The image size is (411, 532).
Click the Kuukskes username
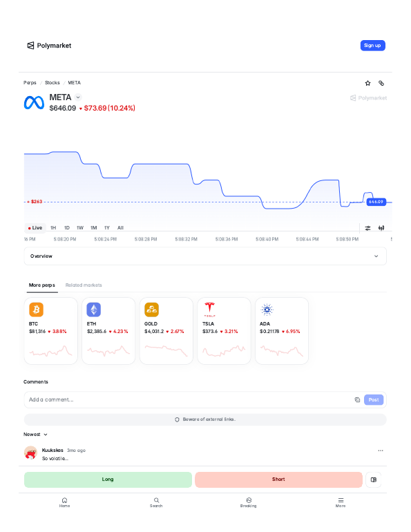(52, 450)
